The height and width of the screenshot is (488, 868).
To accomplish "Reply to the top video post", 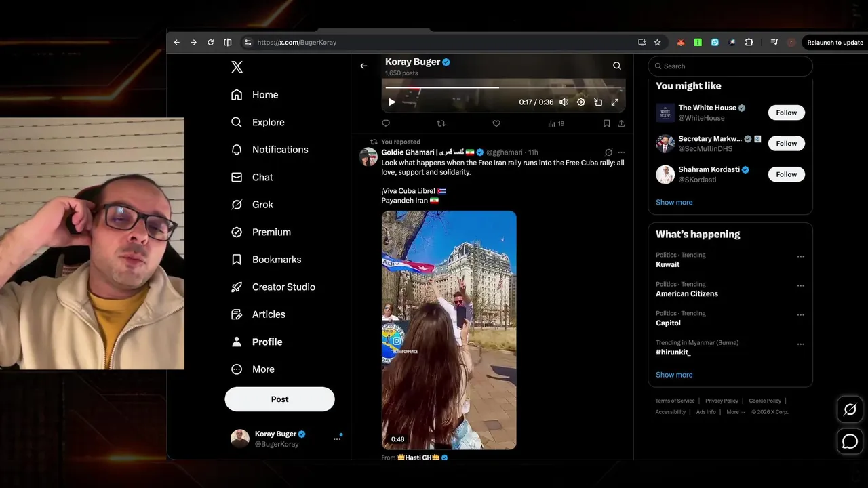I will click(386, 123).
